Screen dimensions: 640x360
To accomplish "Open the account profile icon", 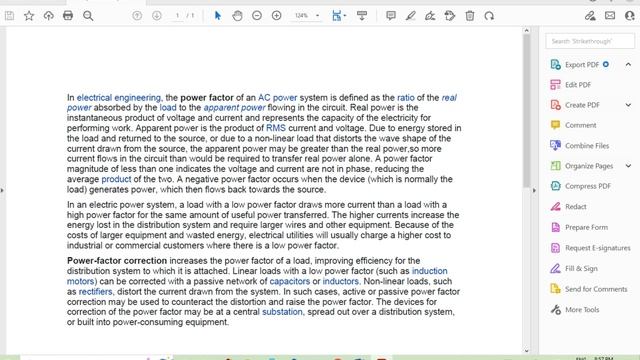I will [x=630, y=16].
